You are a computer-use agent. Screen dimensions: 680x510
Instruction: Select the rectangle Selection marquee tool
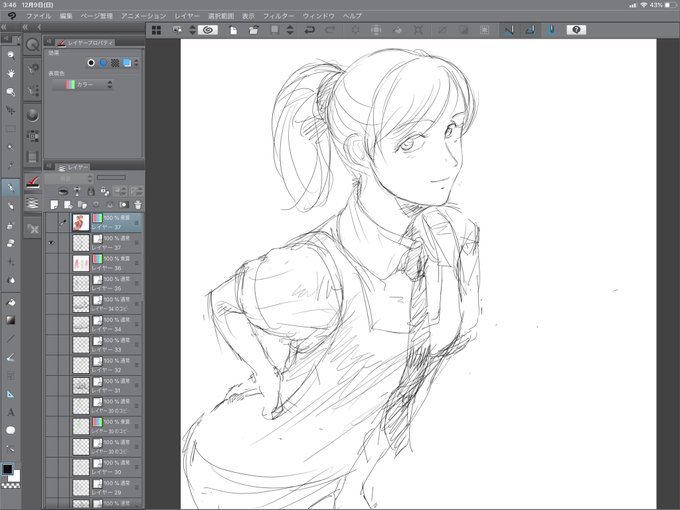tap(11, 129)
